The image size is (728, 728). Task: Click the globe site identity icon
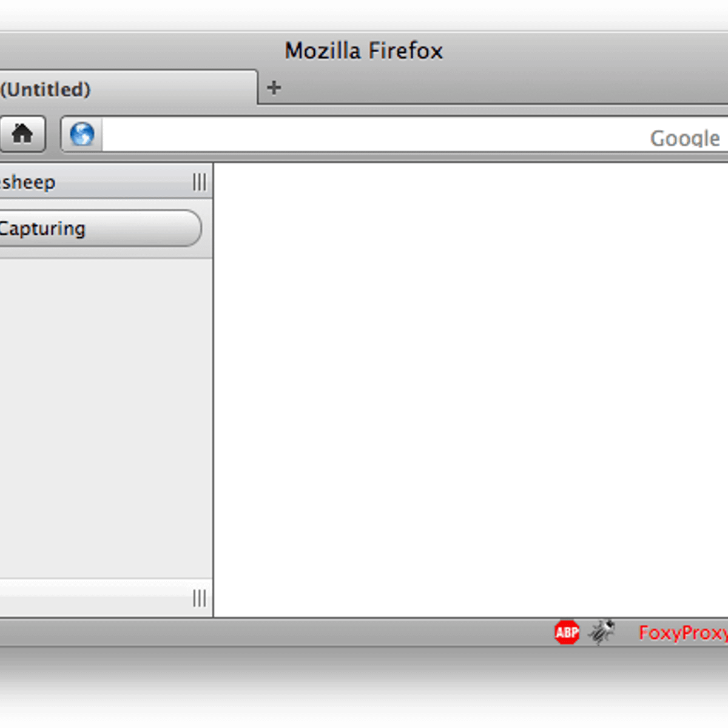point(82,134)
